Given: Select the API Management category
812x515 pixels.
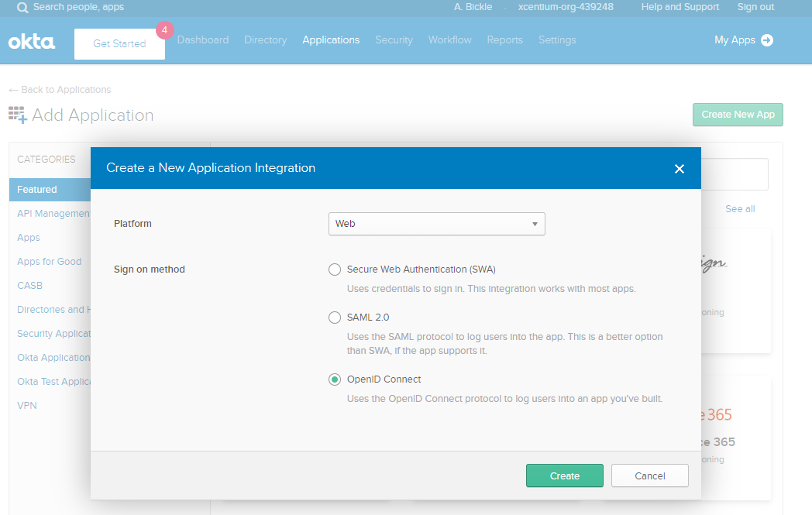Looking at the screenshot, I should click(x=54, y=213).
